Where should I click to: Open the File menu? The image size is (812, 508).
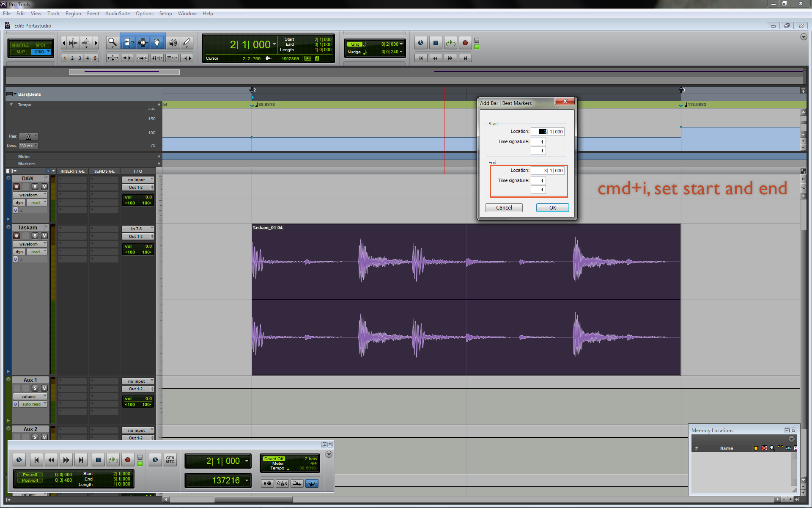tap(7, 14)
